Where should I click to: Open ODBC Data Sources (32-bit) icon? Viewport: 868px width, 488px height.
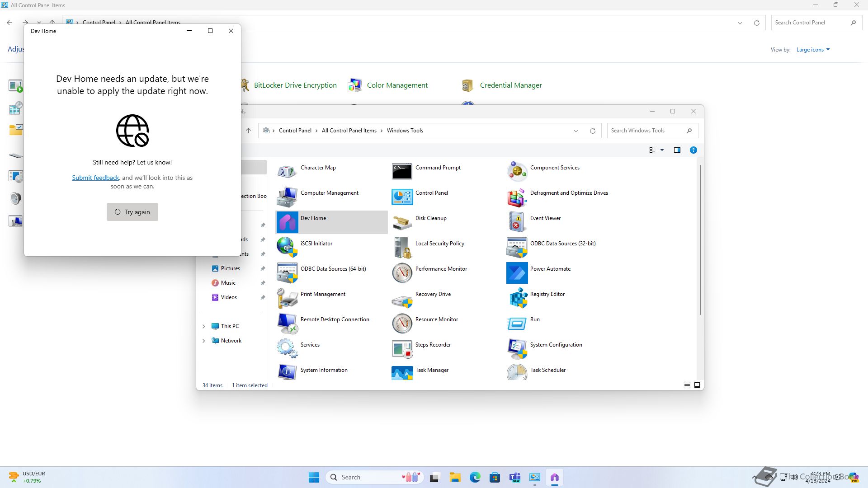[517, 248]
